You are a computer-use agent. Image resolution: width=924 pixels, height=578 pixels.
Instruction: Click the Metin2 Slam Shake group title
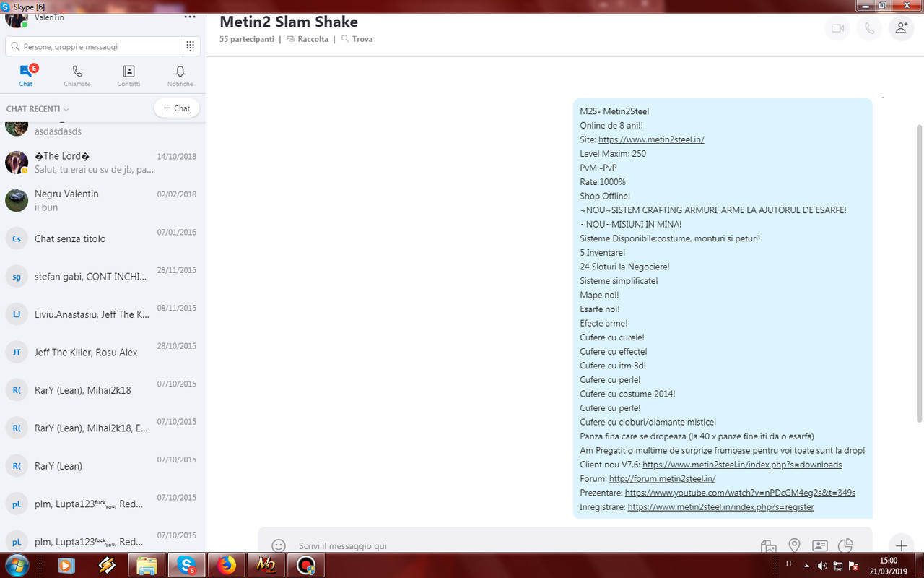(289, 22)
